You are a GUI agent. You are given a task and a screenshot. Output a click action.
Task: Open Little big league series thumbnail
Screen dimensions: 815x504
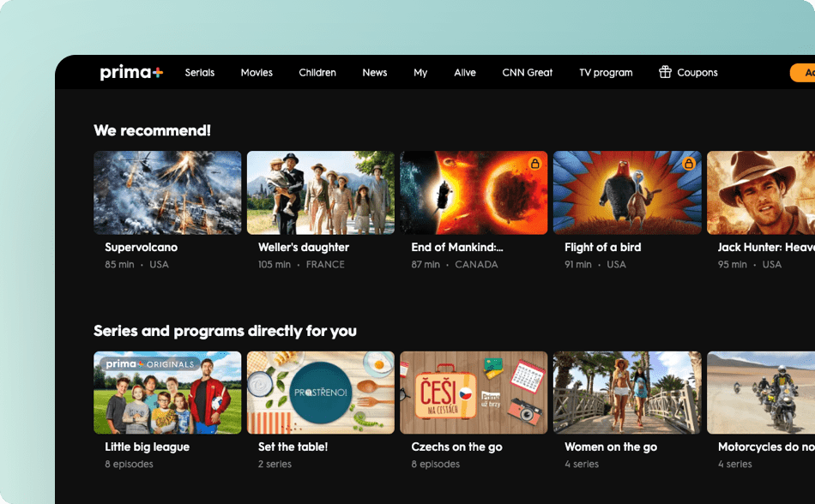167,393
